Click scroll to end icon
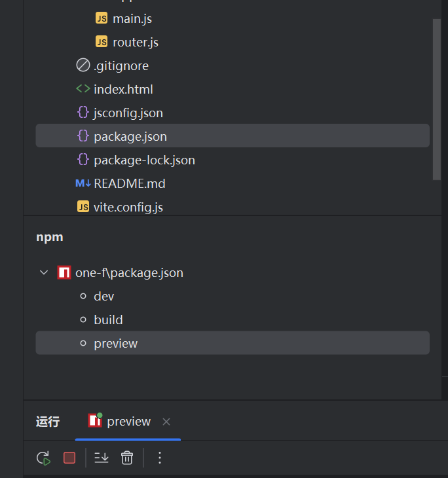 pos(102,458)
